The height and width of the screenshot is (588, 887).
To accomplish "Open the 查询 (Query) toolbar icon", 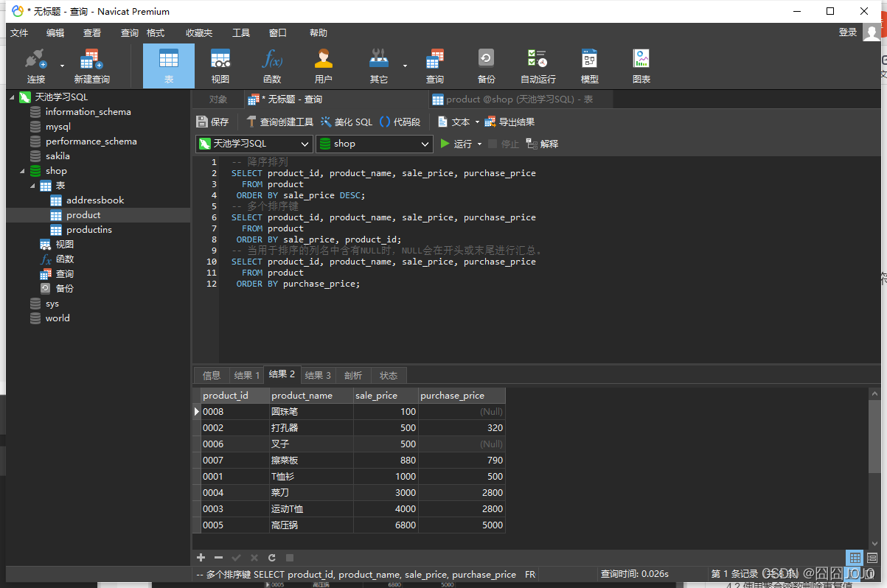I will [x=435, y=66].
